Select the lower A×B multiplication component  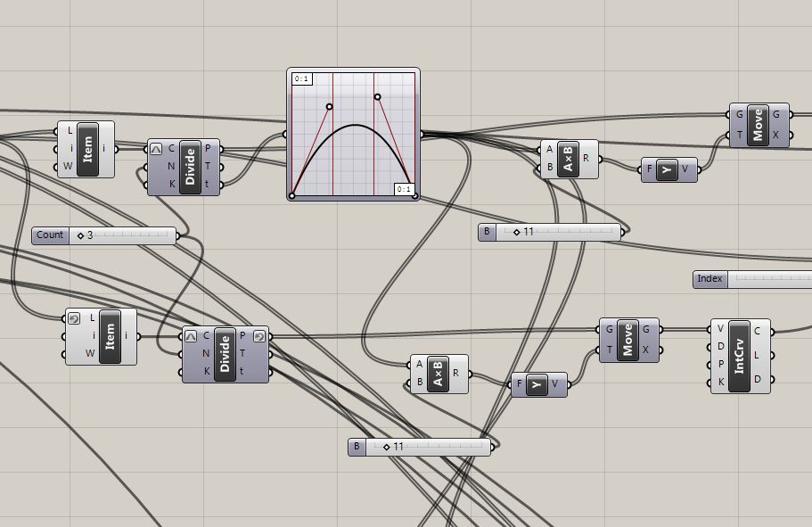click(439, 375)
